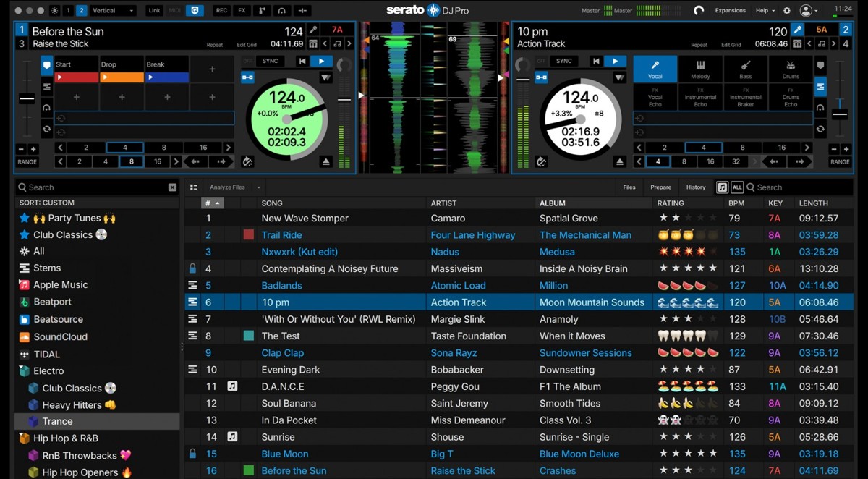868x479 pixels.
Task: Open the Prepare tab
Action: [660, 187]
